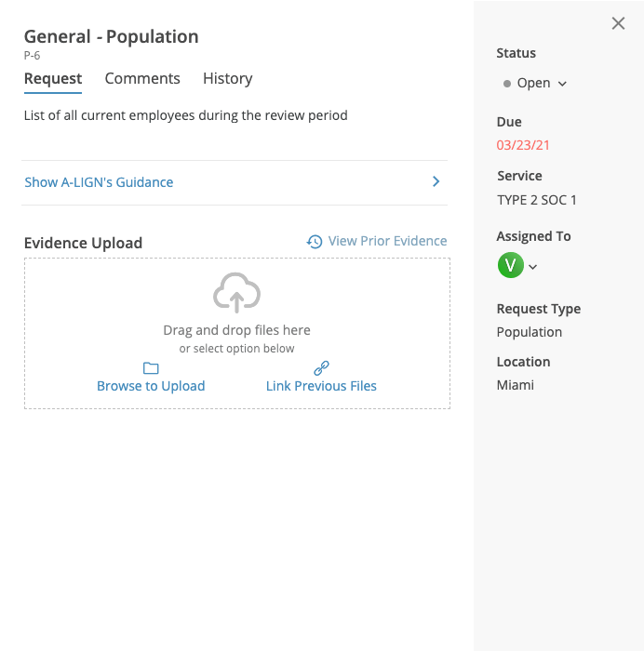Switch to the History tab
The height and width of the screenshot is (651, 644).
(227, 79)
